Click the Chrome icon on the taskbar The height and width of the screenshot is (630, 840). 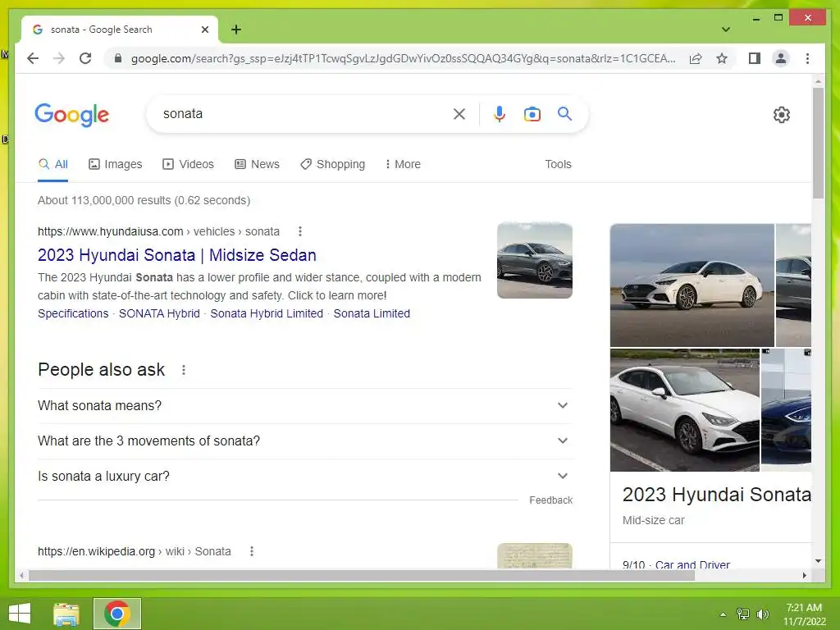pyautogui.click(x=116, y=614)
